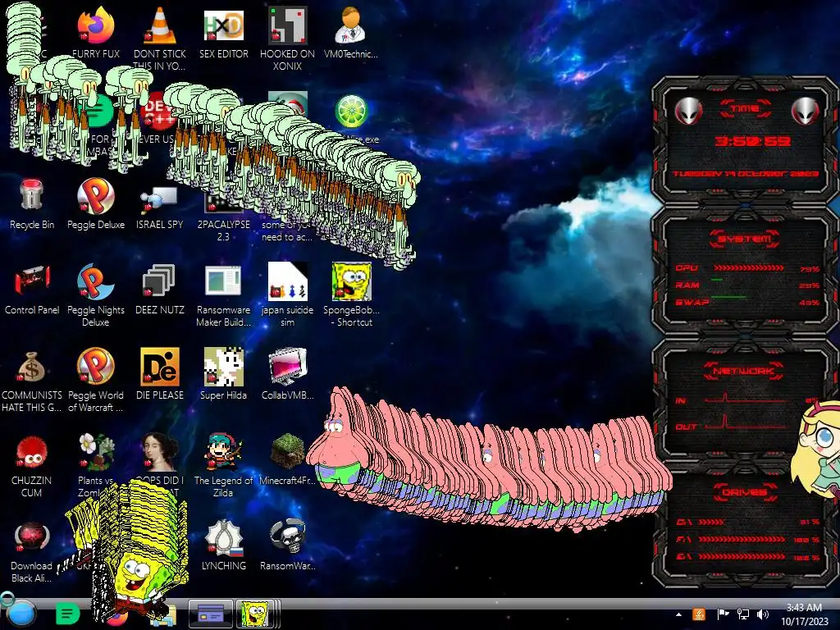Screen dimensions: 840x630
Task: Click the CPU usage bar
Action: click(748, 267)
